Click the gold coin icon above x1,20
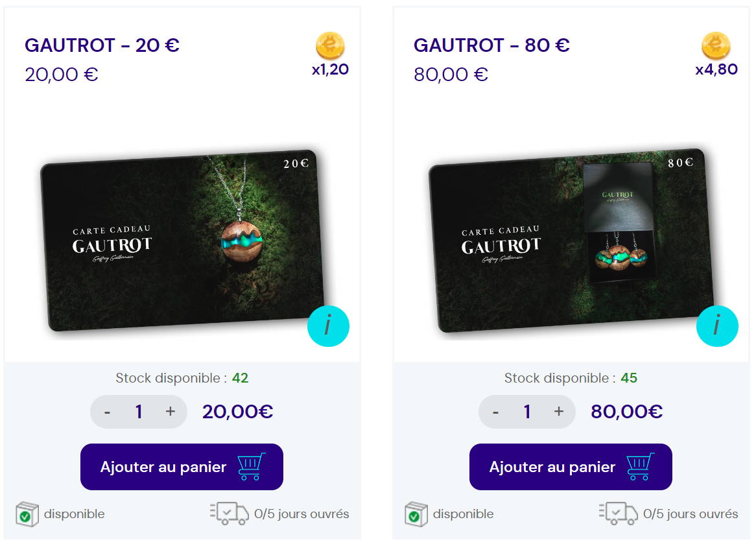The width and height of the screenshot is (756, 546). click(x=330, y=46)
